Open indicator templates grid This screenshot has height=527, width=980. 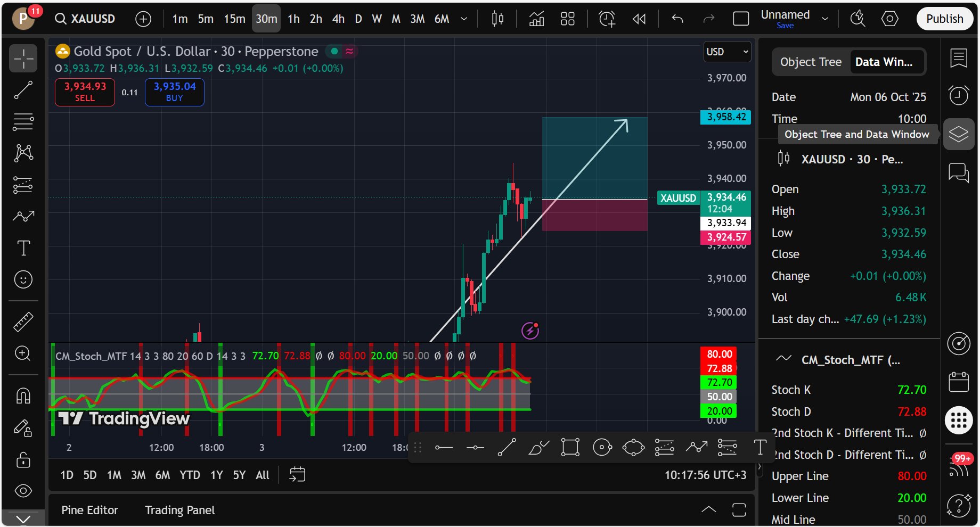(x=568, y=19)
